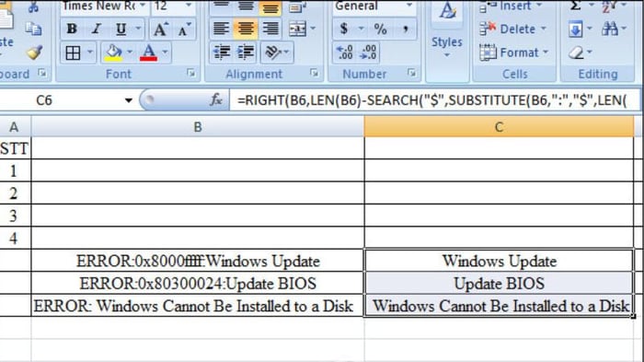Toggle Italic formatting
Screen dimensions: 644x362
pos(96,29)
